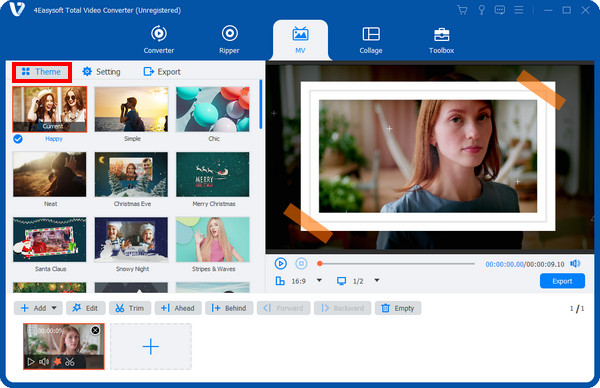Select the Theme sub-tab

[x=41, y=72]
